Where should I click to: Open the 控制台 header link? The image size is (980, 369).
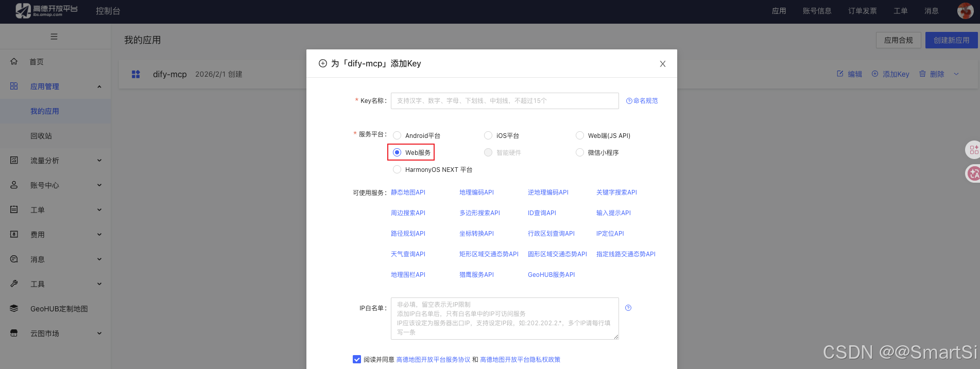(108, 11)
